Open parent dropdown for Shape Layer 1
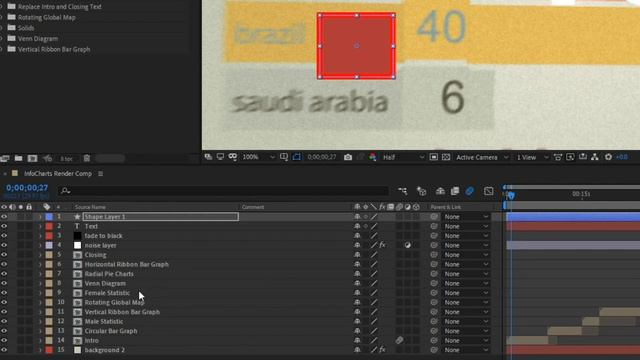The width and height of the screenshot is (640, 360). tap(466, 217)
